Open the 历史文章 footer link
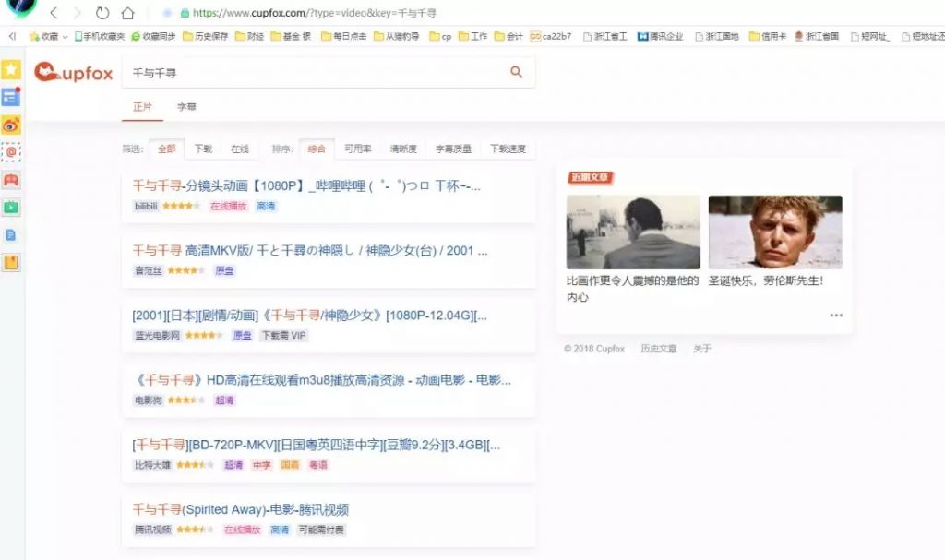This screenshot has width=945, height=560. pyautogui.click(x=659, y=349)
